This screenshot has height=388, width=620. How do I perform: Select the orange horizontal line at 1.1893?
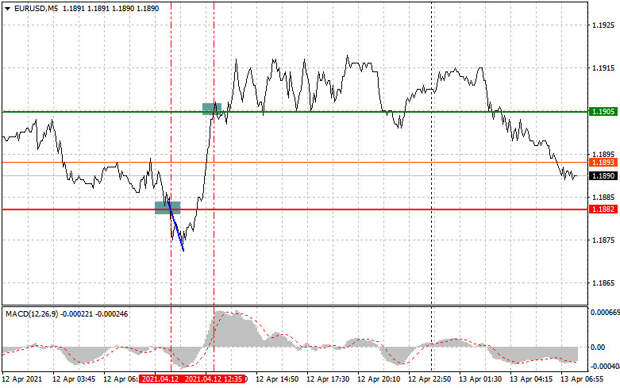pyautogui.click(x=295, y=162)
